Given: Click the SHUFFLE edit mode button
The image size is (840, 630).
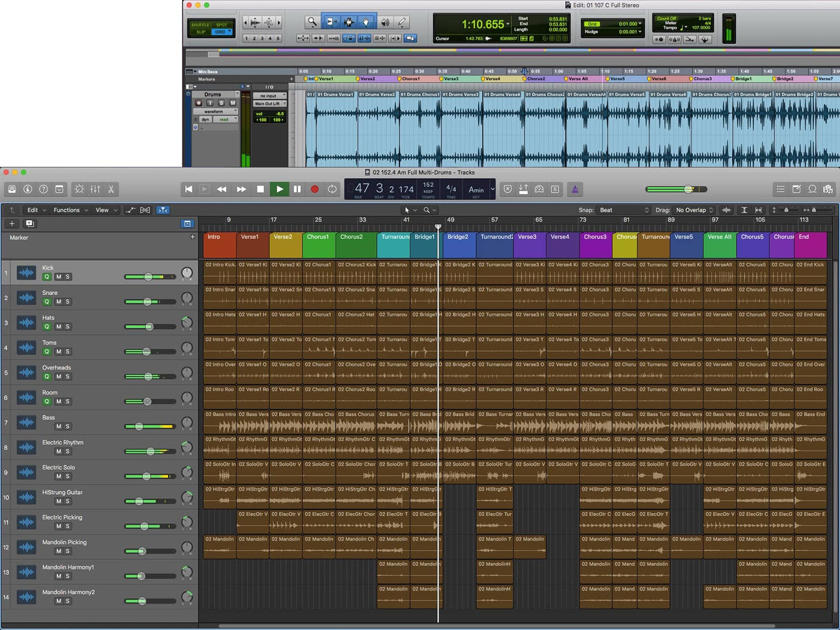Looking at the screenshot, I should [200, 25].
